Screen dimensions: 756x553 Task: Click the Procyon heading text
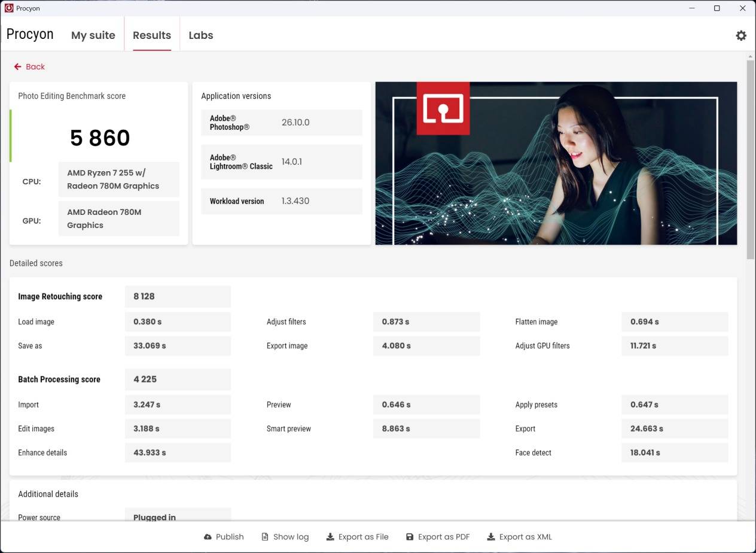(x=30, y=34)
